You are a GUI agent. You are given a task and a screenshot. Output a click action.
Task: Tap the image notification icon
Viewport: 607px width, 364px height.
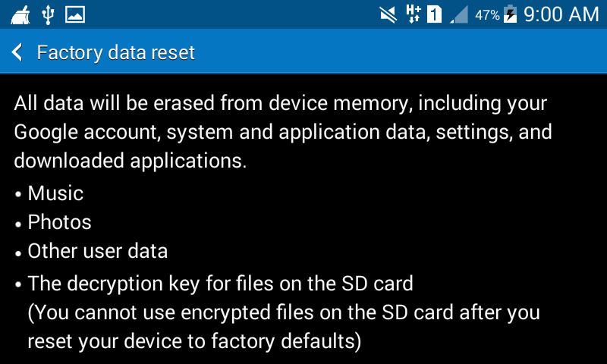[74, 14]
